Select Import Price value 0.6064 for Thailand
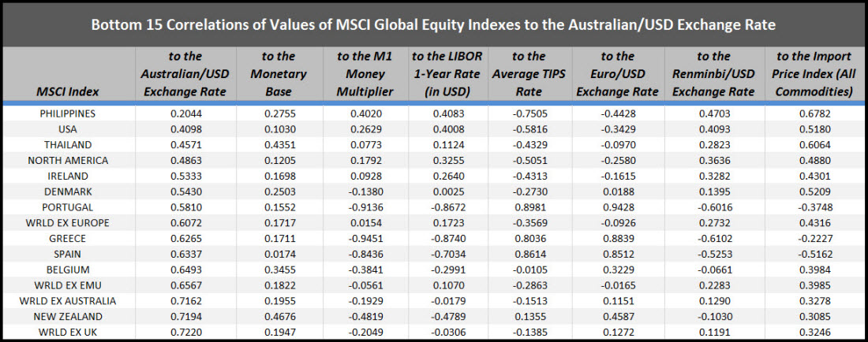 coord(814,145)
